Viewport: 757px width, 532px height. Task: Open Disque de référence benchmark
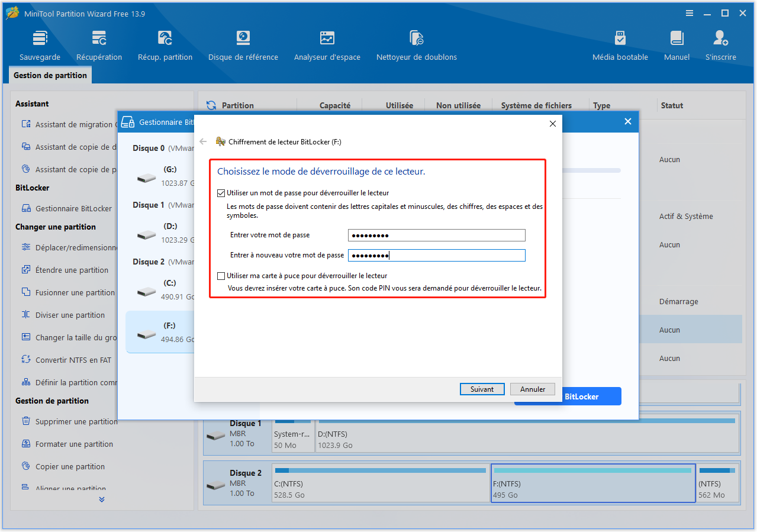coord(243,46)
